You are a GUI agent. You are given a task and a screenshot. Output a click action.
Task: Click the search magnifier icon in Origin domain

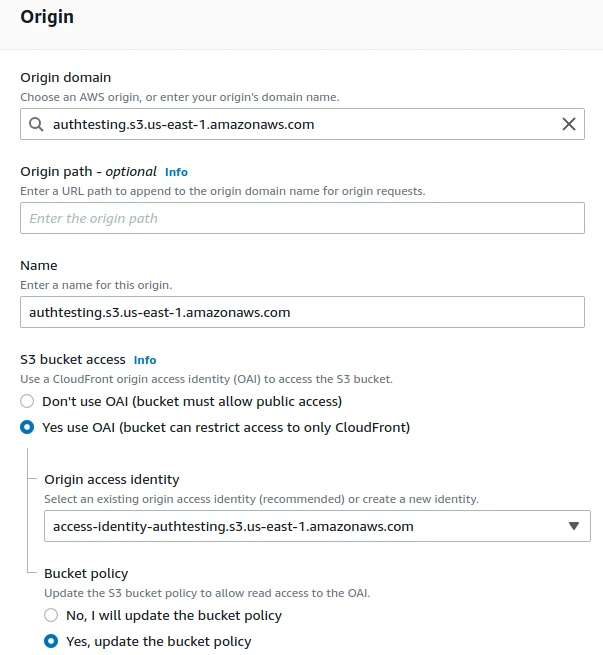pos(36,125)
